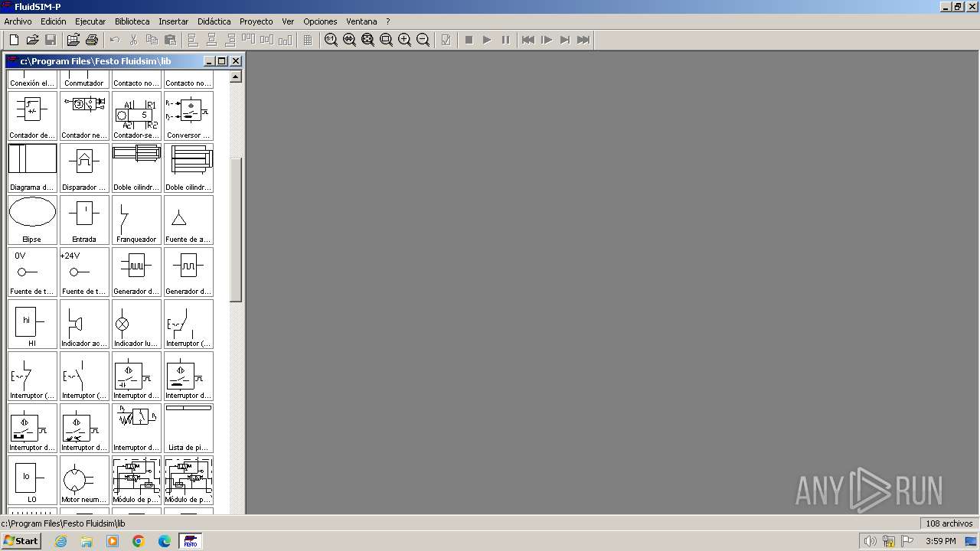Toggle the grid display icon
Image resolution: width=980 pixels, height=551 pixels.
point(308,40)
